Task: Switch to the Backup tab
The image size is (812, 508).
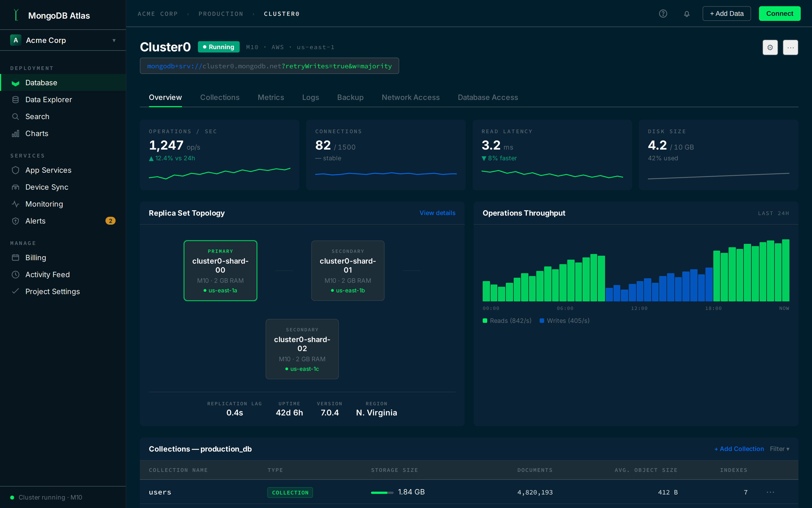Action: 350,97
